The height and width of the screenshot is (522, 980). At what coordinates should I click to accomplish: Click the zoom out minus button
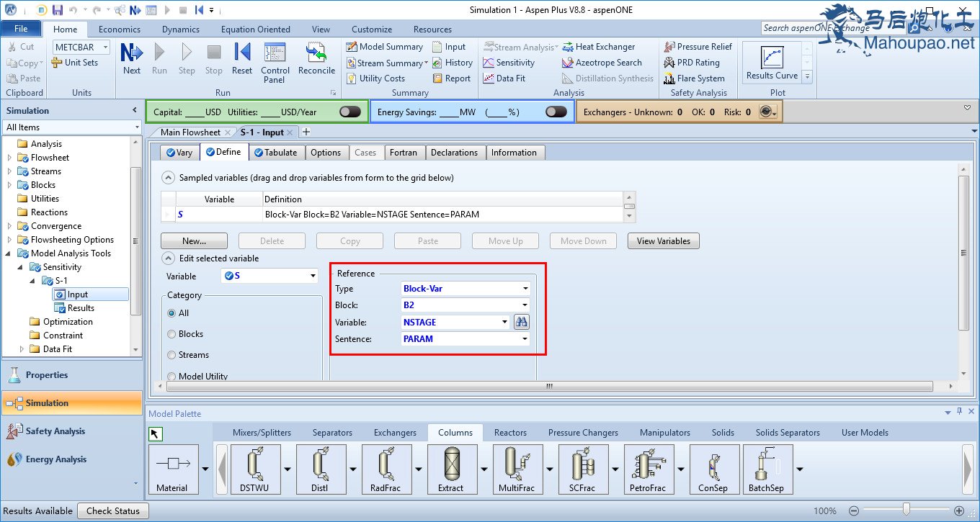coord(853,510)
